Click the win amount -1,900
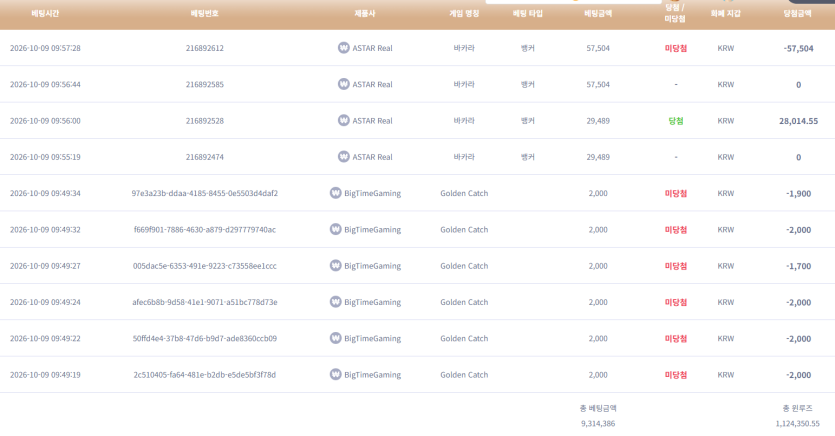835x436 pixels. pyautogui.click(x=798, y=193)
